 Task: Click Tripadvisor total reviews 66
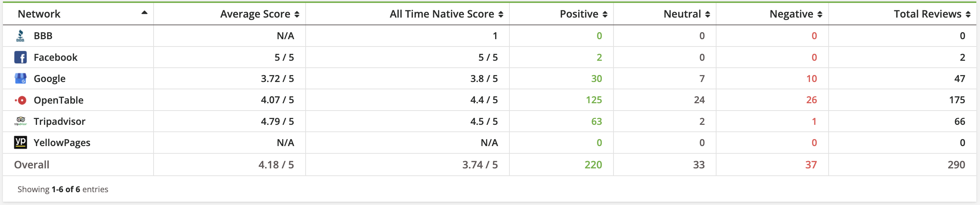pos(959,121)
